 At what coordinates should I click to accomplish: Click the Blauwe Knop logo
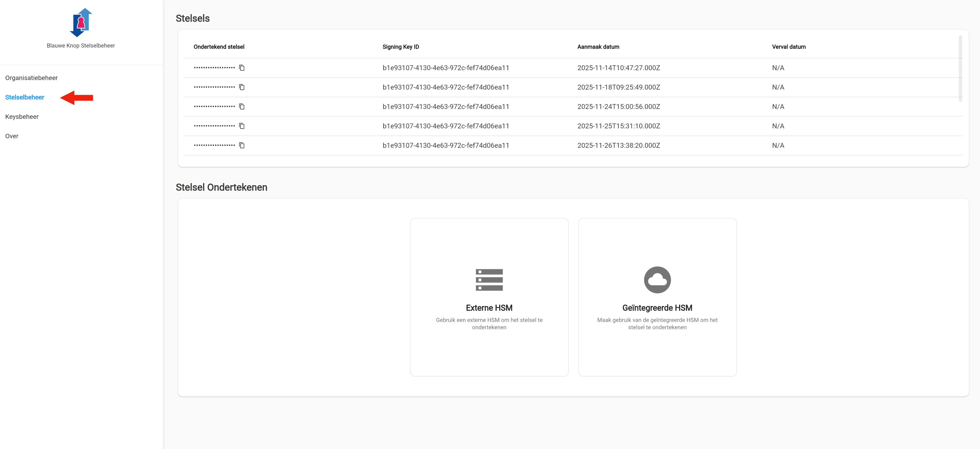(x=81, y=23)
